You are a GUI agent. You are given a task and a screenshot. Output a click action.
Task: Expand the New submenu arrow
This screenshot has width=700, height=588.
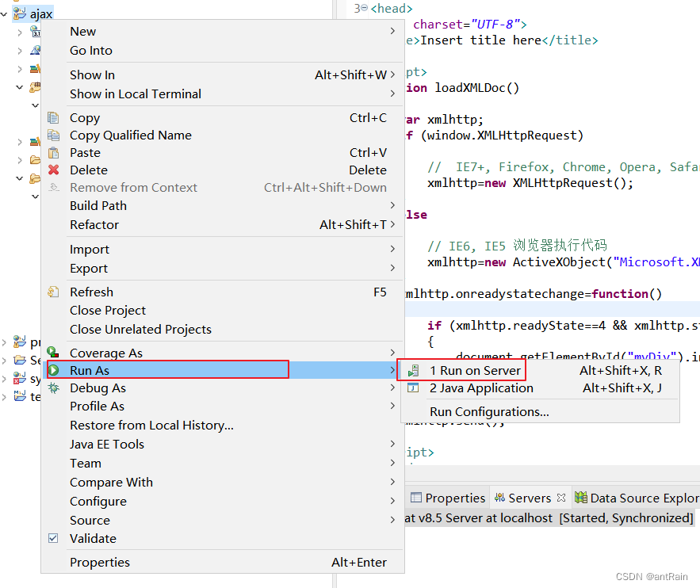click(392, 31)
